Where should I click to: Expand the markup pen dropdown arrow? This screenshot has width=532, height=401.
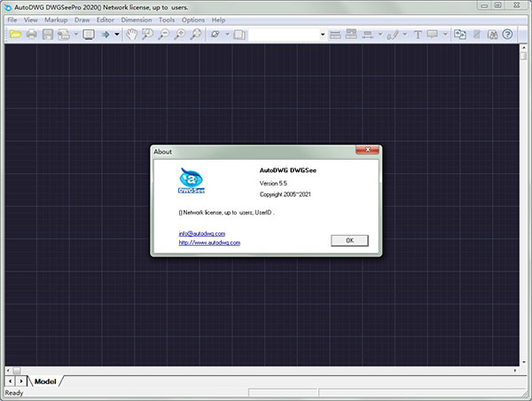(x=405, y=35)
